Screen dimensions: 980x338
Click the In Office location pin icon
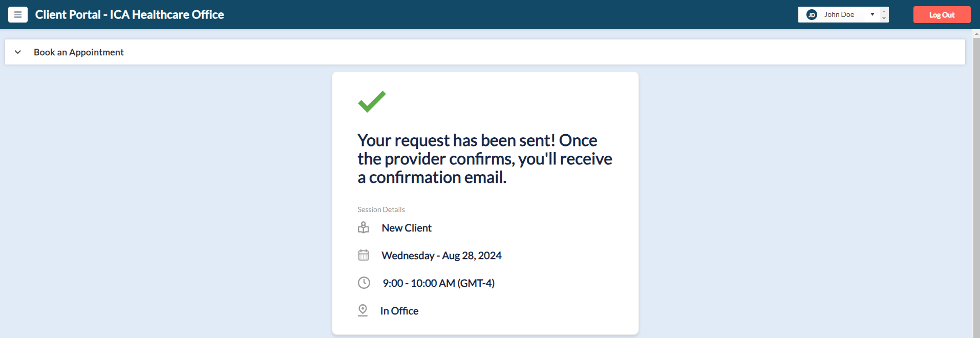point(363,310)
